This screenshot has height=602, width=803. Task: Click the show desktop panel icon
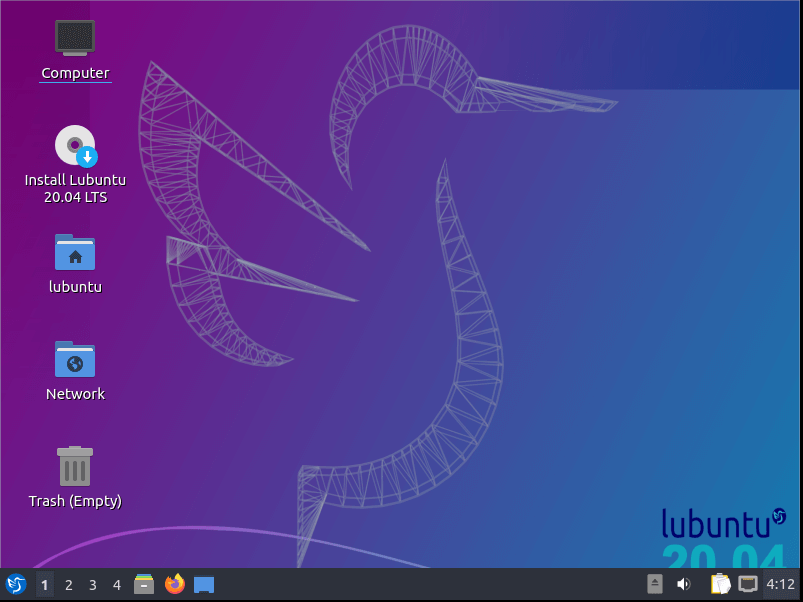tap(204, 584)
